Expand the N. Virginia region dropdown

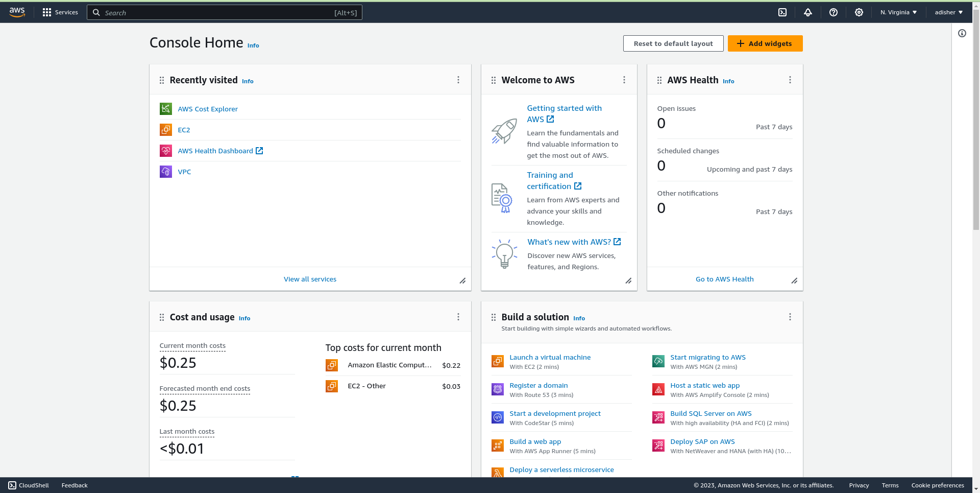[898, 12]
